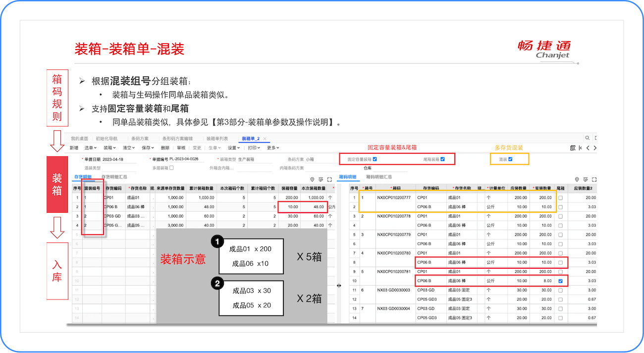The height and width of the screenshot is (353, 644).
Task: Switch to the 存货明细汇总 tab
Action: coord(114,176)
